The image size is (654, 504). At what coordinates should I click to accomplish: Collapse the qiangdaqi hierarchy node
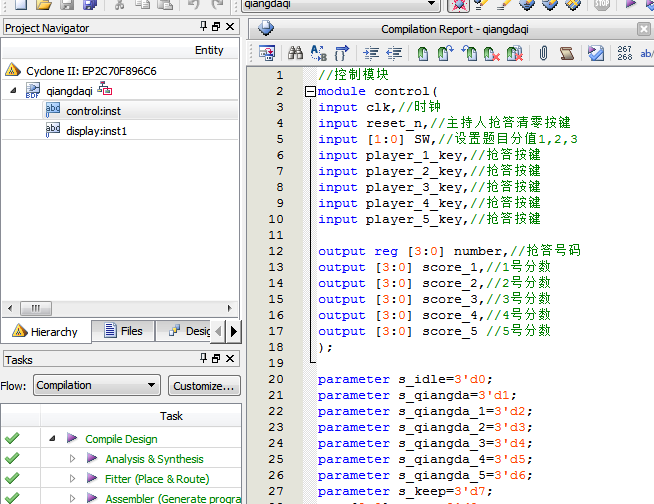tap(13, 91)
